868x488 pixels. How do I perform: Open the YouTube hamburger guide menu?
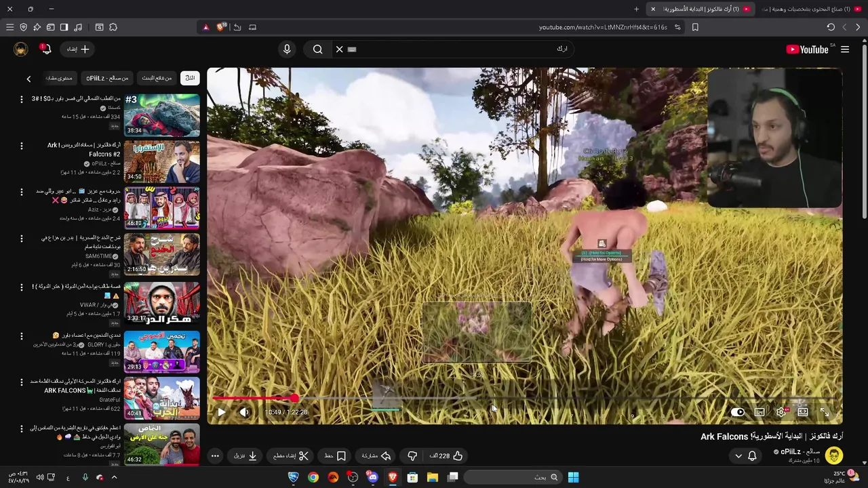(x=845, y=49)
